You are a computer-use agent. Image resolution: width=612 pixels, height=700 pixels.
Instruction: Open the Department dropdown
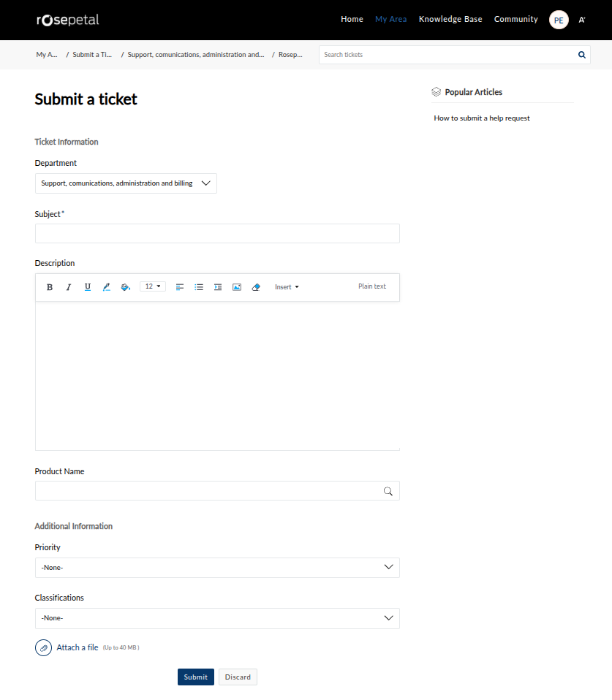(126, 183)
